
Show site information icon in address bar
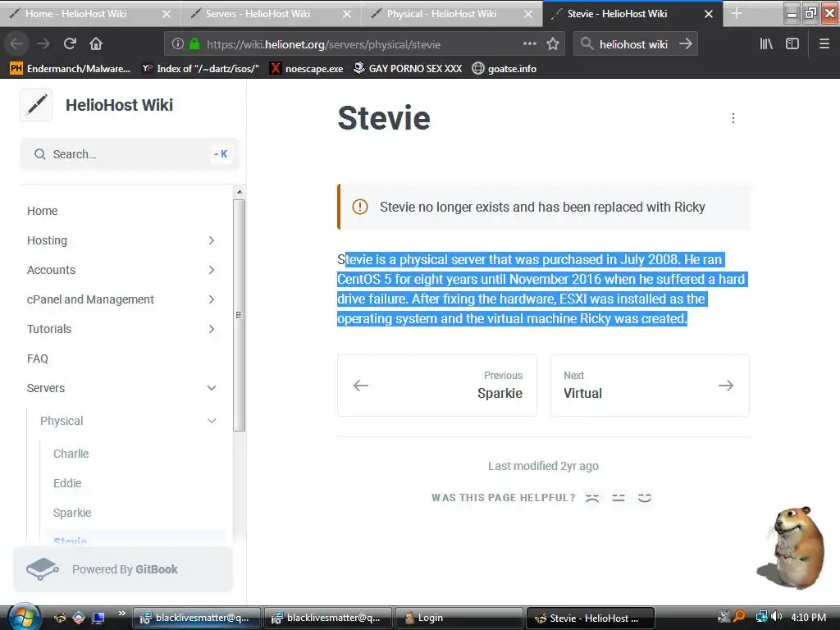178,44
